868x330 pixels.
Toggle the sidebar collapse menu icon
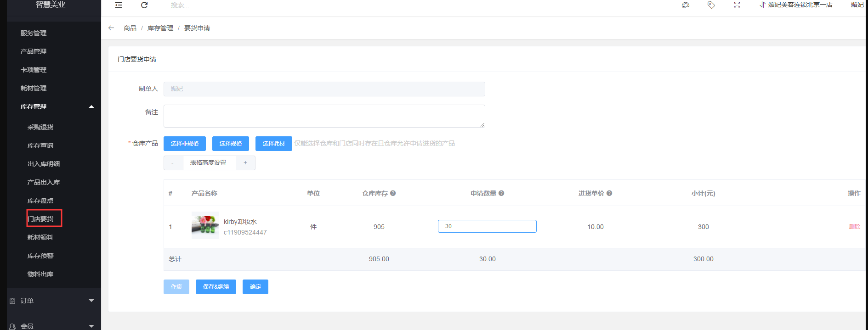pos(119,5)
